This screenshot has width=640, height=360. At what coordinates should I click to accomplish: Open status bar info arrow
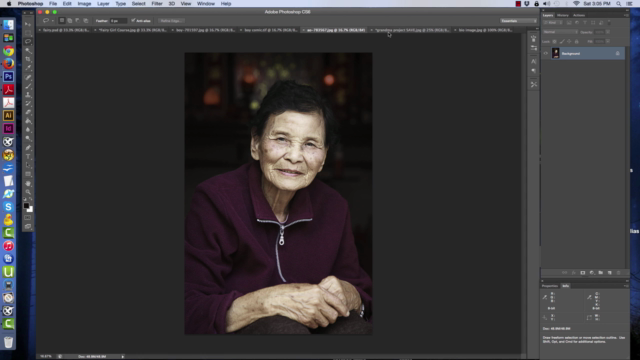point(122,357)
